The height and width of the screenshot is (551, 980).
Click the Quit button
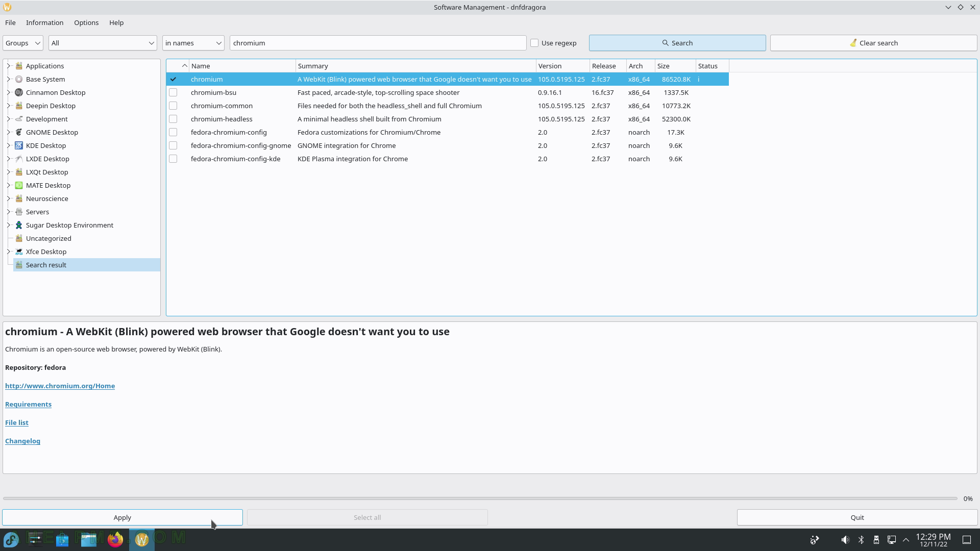pos(857,517)
